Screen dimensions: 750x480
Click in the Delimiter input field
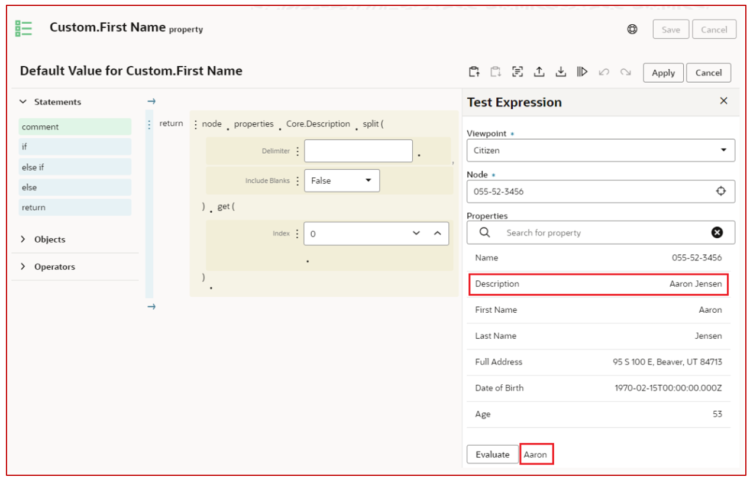coord(358,151)
